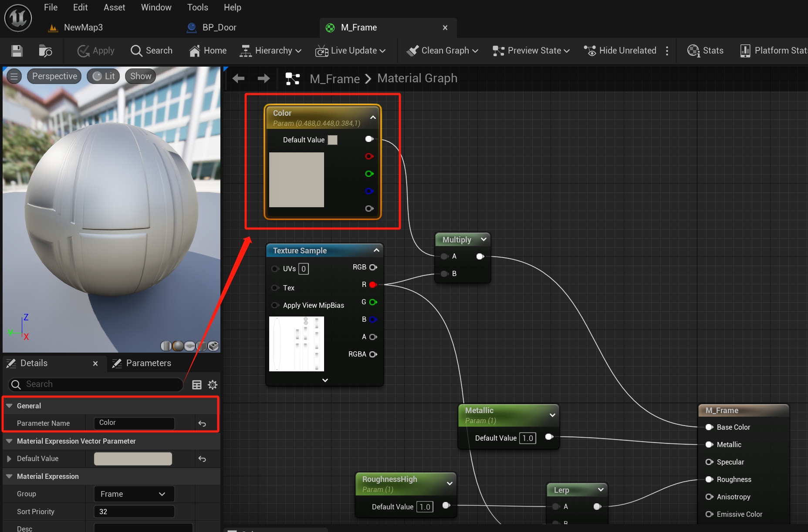
Task: Click the graph breadcrumb node icon
Action: click(x=292, y=78)
